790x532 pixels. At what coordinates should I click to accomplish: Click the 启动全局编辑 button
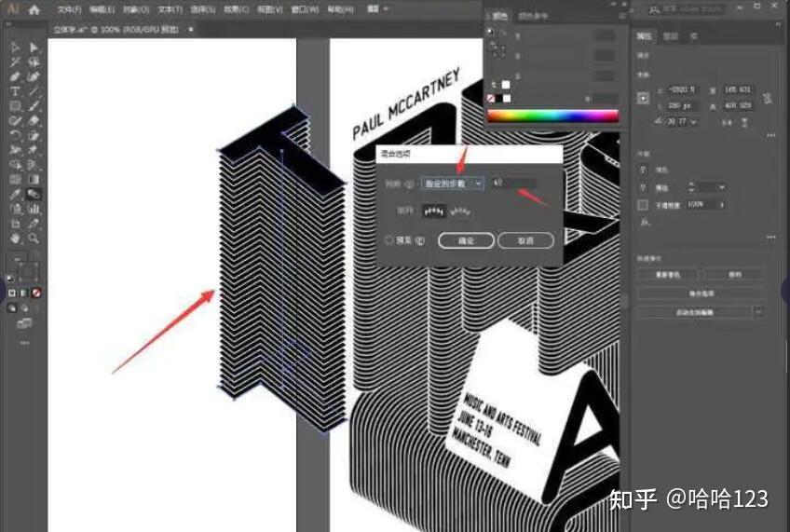click(695, 312)
